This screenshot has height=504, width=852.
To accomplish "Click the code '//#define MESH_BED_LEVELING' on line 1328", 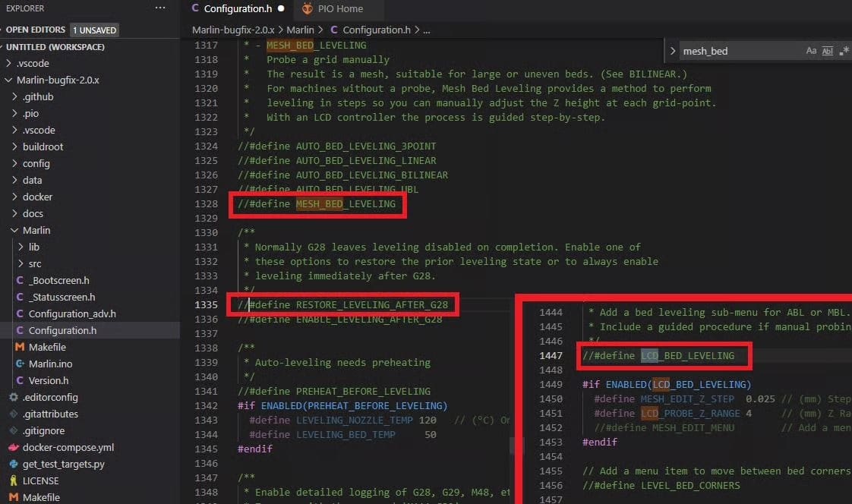I will (317, 203).
